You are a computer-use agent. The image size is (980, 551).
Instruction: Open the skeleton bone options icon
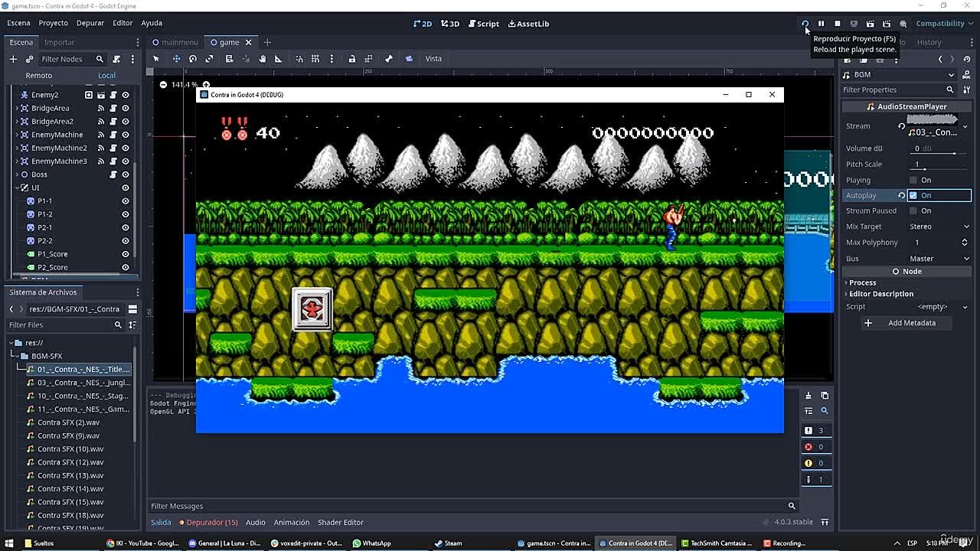click(x=388, y=59)
